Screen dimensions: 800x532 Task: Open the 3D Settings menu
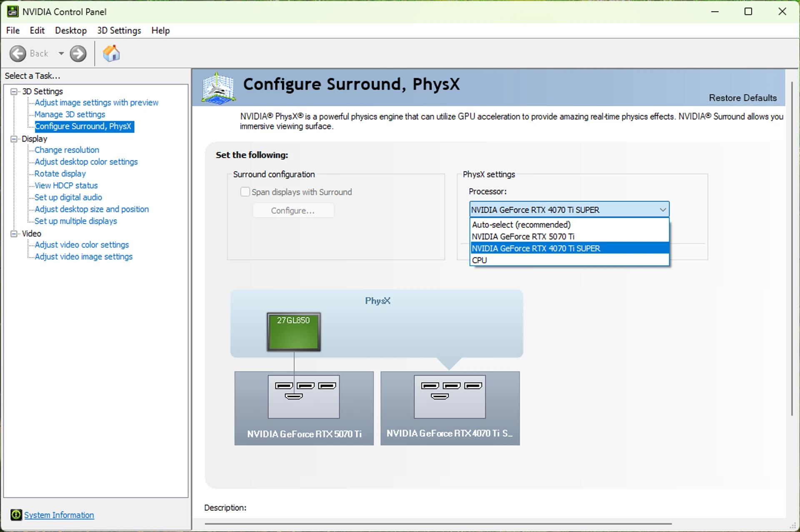click(x=119, y=30)
